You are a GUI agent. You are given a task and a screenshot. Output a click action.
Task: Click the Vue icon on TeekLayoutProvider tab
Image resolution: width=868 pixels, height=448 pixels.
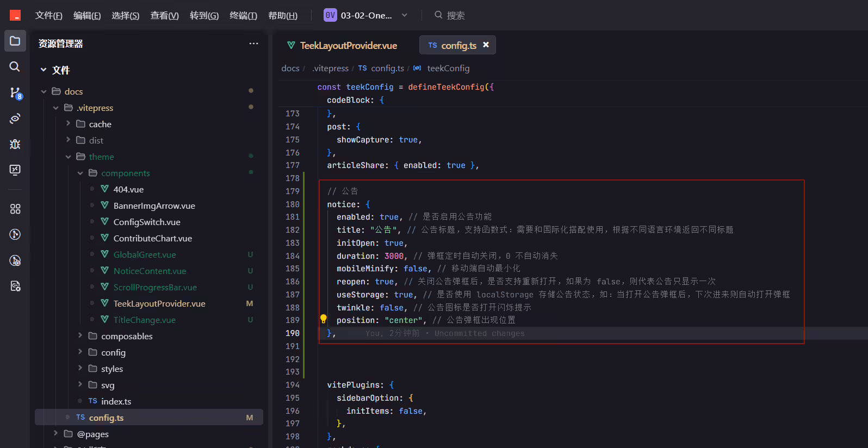click(292, 45)
